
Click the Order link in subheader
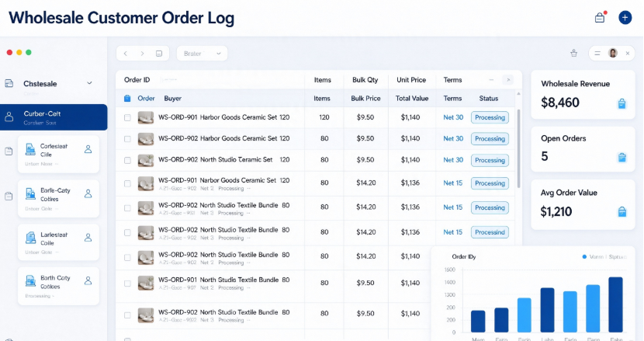[x=146, y=99]
